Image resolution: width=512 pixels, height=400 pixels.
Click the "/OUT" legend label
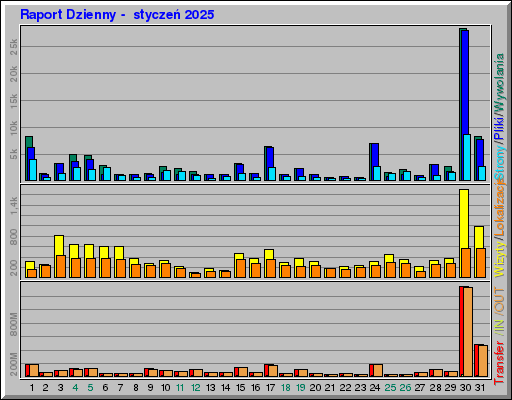(500, 301)
